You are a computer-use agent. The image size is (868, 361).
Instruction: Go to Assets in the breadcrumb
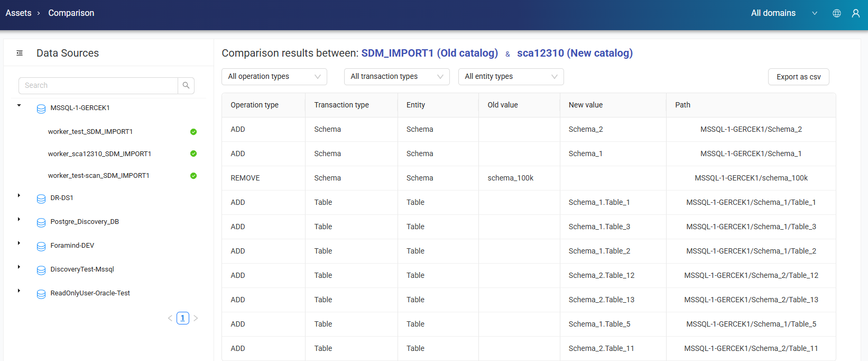pos(19,13)
